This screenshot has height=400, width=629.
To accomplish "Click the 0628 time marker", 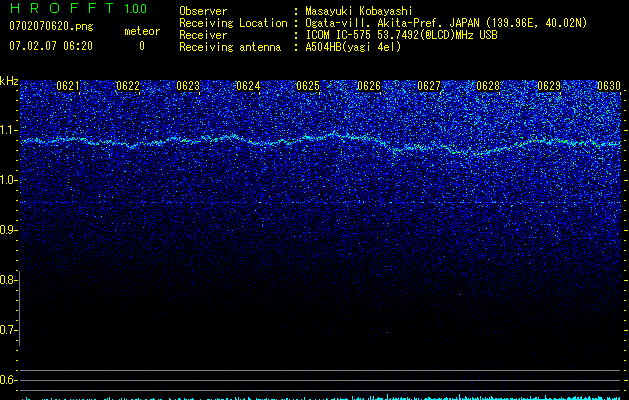I will (x=488, y=86).
